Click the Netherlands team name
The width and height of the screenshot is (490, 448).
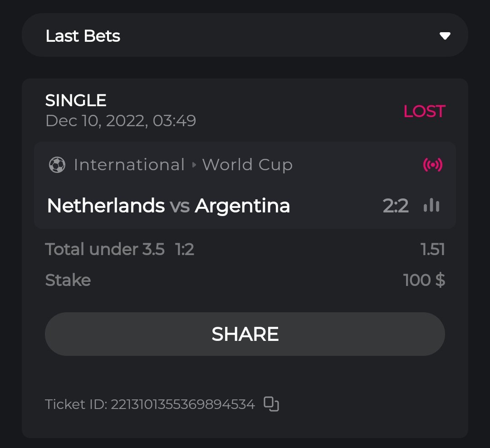pyautogui.click(x=106, y=206)
